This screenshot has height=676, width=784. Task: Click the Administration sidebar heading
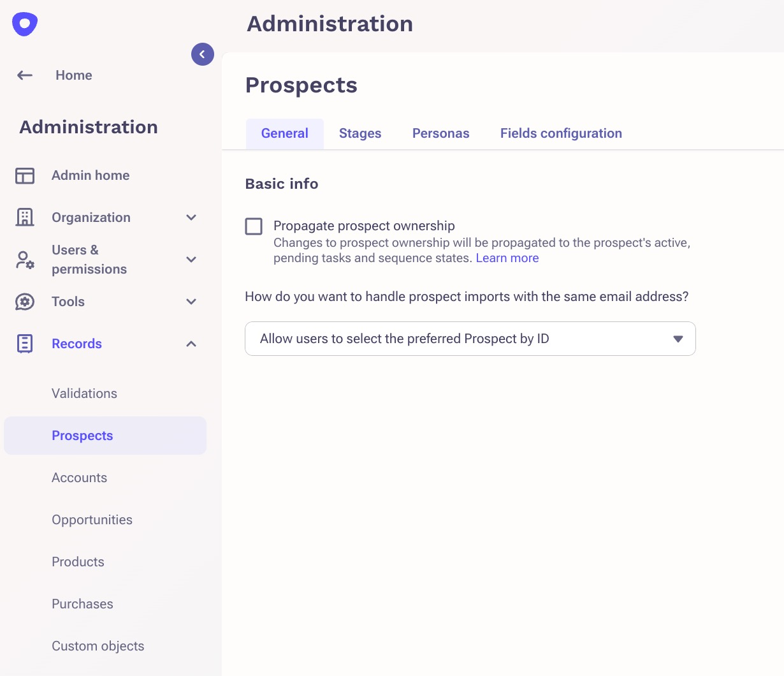click(89, 127)
